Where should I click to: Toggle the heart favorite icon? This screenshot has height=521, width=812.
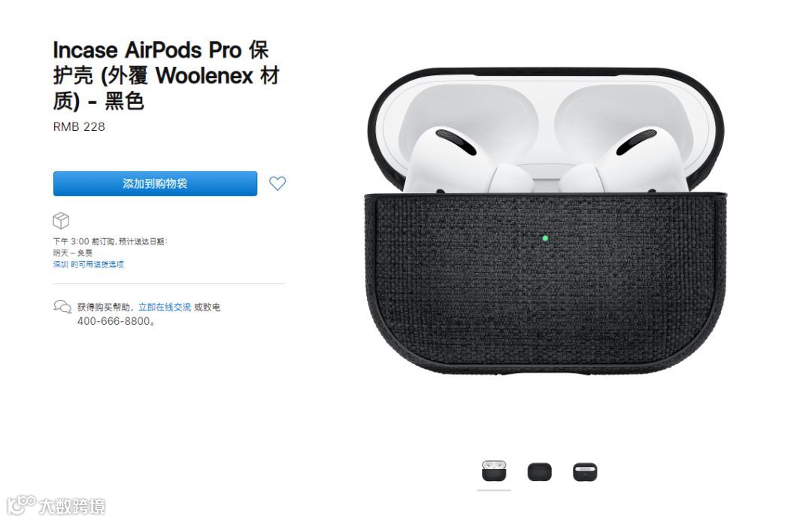click(277, 183)
